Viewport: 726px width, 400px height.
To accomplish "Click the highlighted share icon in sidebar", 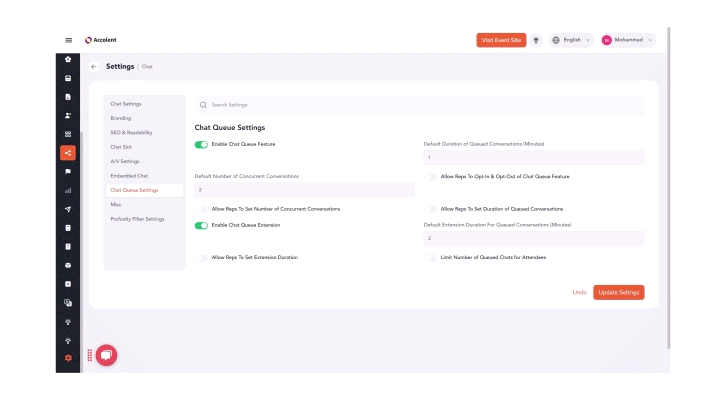I will pos(68,153).
